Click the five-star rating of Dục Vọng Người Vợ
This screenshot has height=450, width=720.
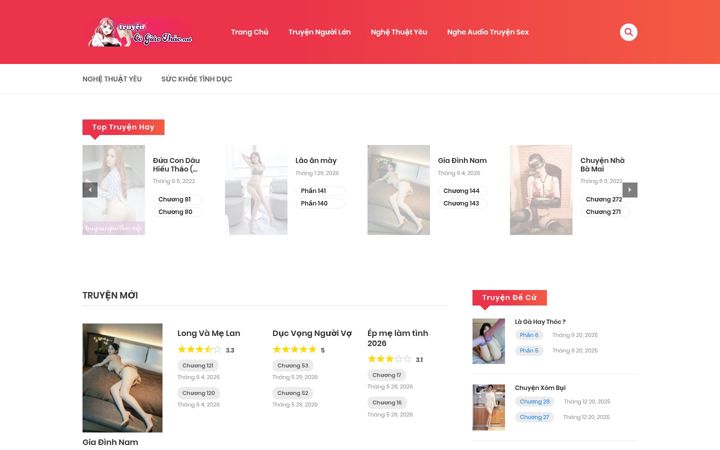[294, 349]
